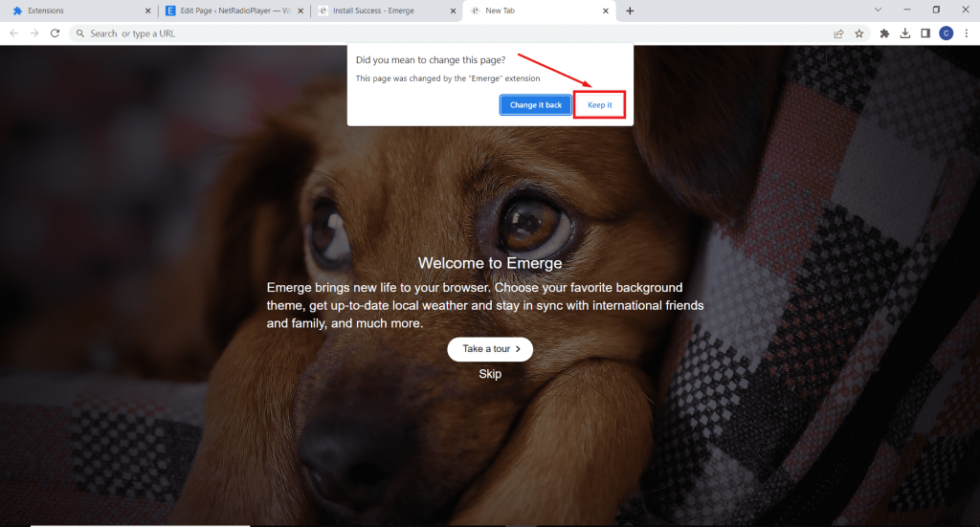Screen dimensions: 980x527
Task: Open the tab search dropdown arrow
Action: coord(879,10)
